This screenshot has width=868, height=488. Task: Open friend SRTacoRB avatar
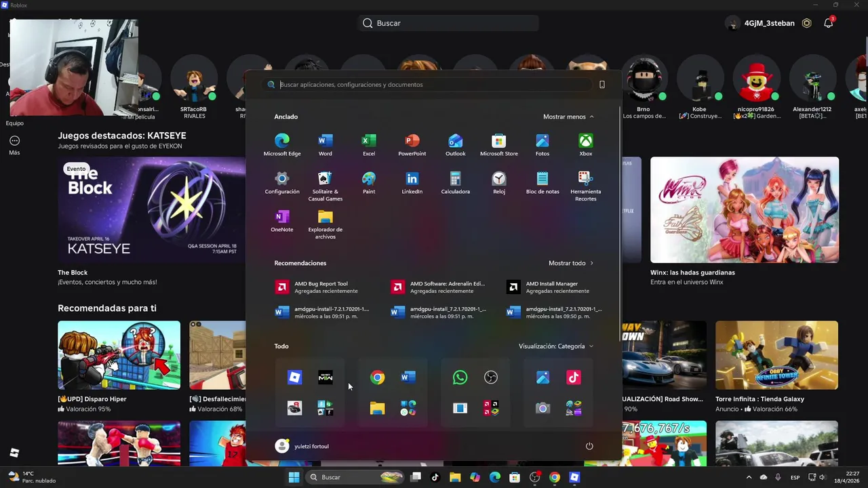click(193, 79)
